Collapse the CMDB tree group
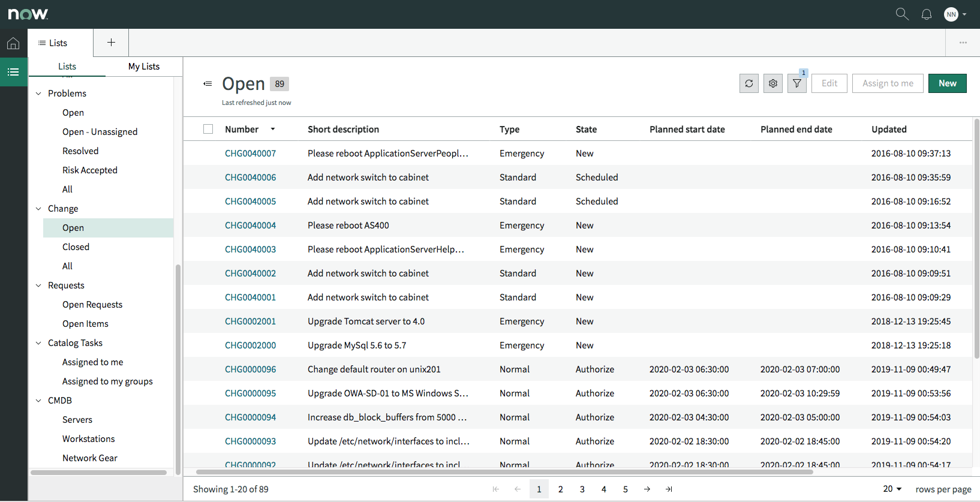The height and width of the screenshot is (502, 980). click(x=38, y=401)
